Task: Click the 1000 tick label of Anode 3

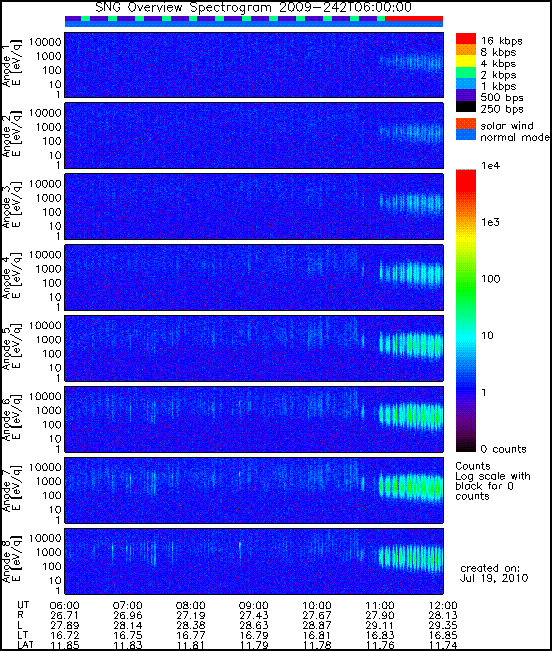Action: coord(49,198)
